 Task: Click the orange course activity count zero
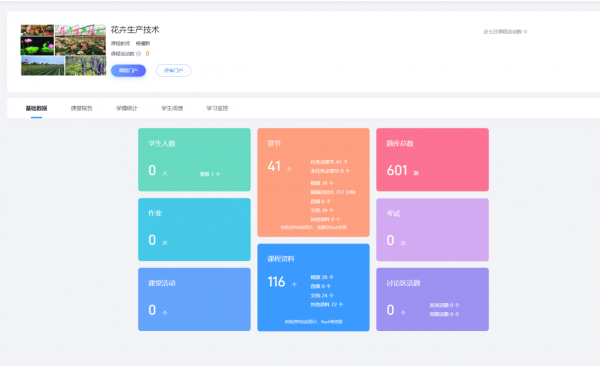[147, 54]
